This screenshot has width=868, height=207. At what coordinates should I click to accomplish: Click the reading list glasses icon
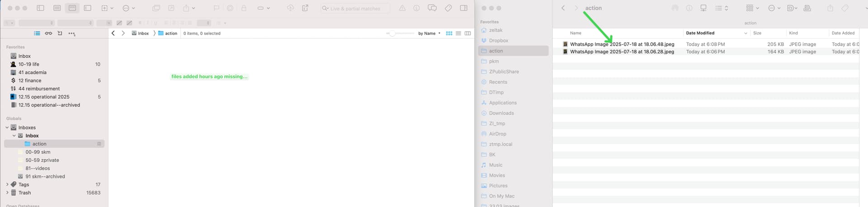[x=48, y=33]
